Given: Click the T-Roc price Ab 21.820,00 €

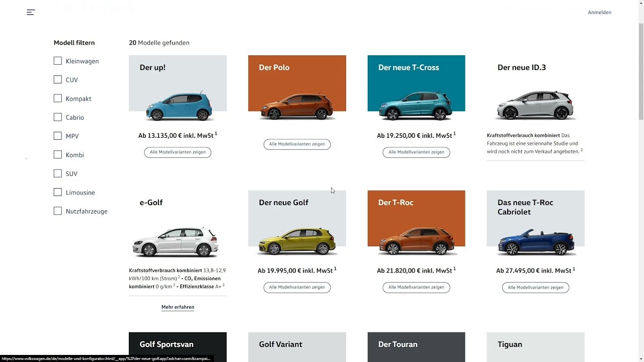Looking at the screenshot, I should point(416,270).
